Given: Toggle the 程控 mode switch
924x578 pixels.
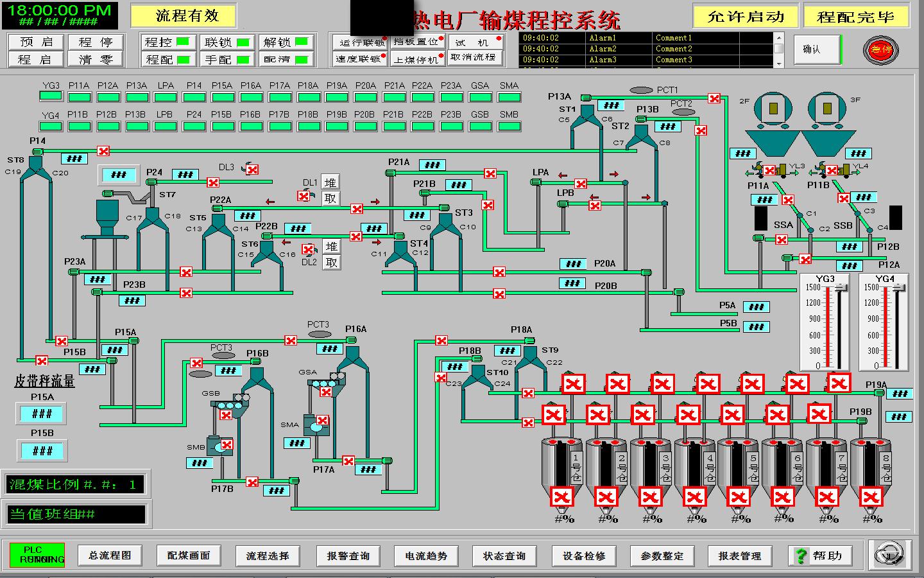Looking at the screenshot, I should [x=168, y=42].
